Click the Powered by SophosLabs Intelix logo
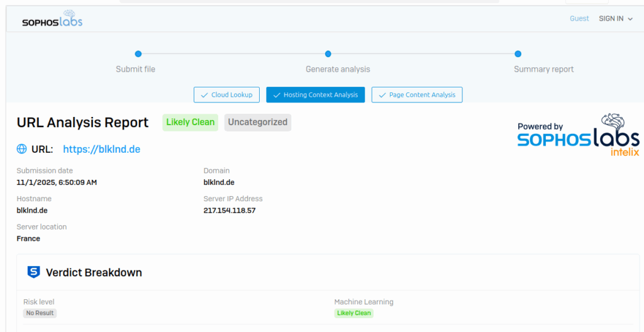Screen dimensions: 644x332 578,135
